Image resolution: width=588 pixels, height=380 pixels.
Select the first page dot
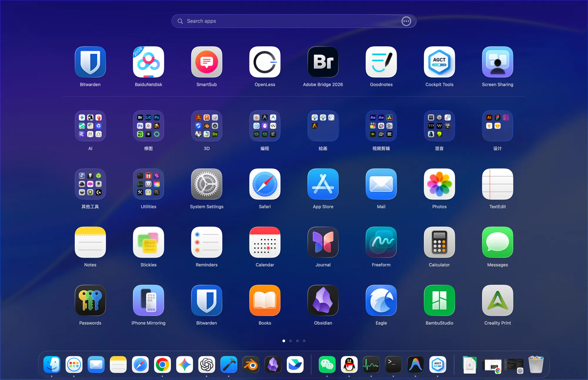tap(284, 341)
